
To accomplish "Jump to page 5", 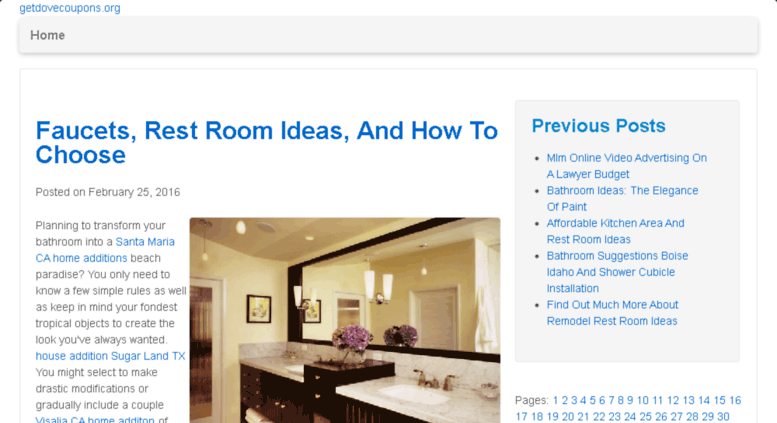I will click(x=592, y=400).
